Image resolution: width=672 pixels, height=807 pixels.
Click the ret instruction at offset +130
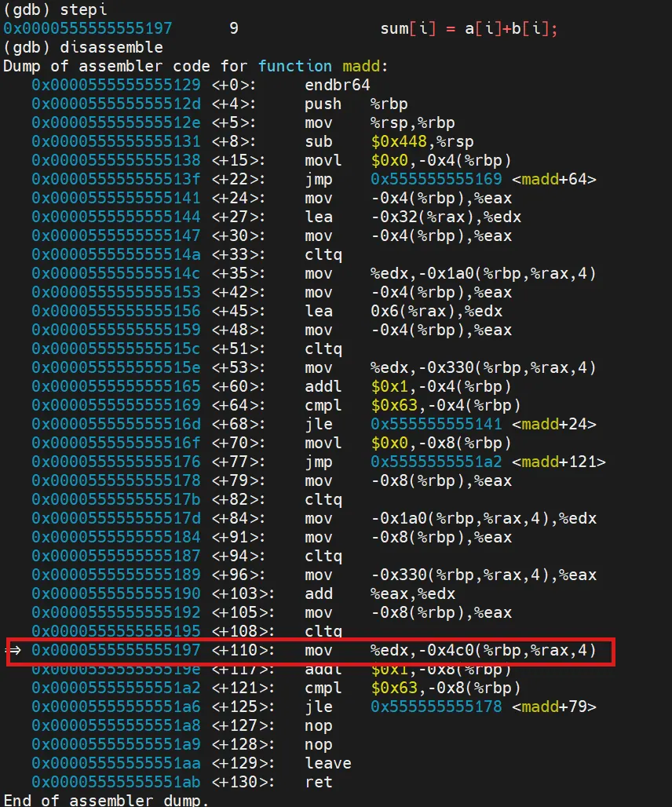pyautogui.click(x=318, y=782)
